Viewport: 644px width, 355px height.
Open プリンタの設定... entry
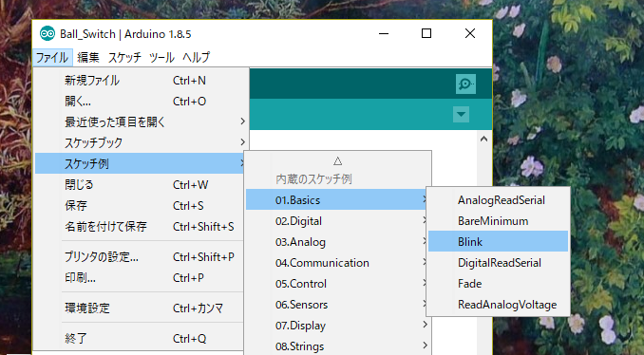pos(140,257)
